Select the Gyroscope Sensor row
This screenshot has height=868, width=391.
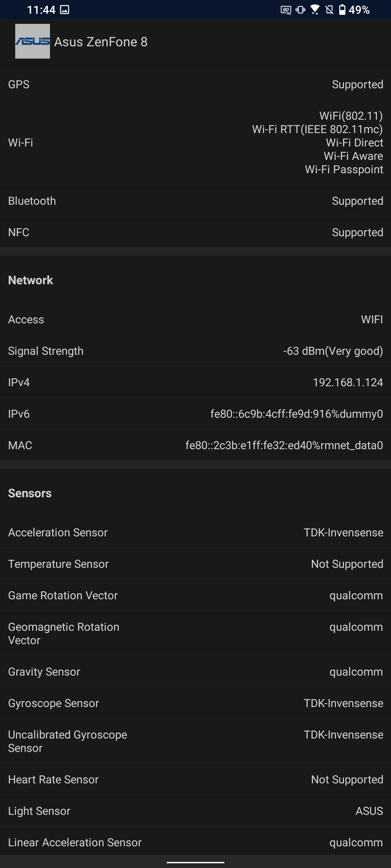[x=195, y=703]
